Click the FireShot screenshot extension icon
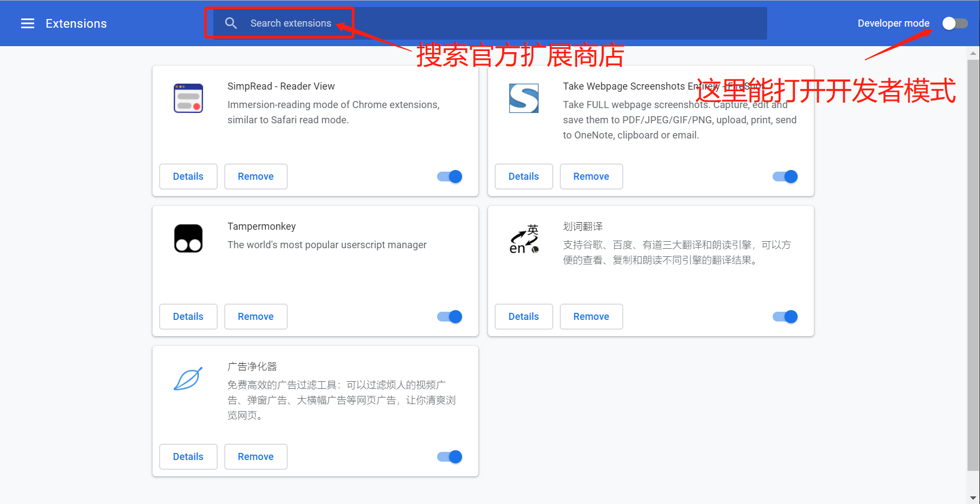Image resolution: width=980 pixels, height=504 pixels. (x=524, y=98)
